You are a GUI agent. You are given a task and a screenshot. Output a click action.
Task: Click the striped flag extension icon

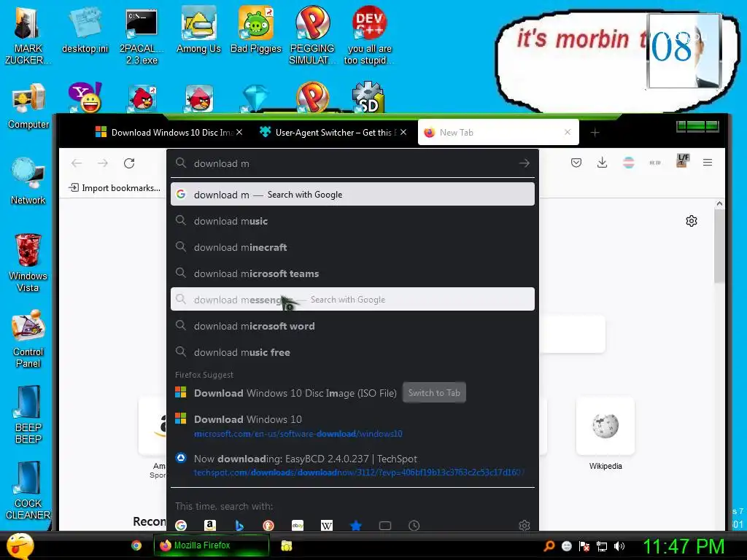pyautogui.click(x=628, y=163)
